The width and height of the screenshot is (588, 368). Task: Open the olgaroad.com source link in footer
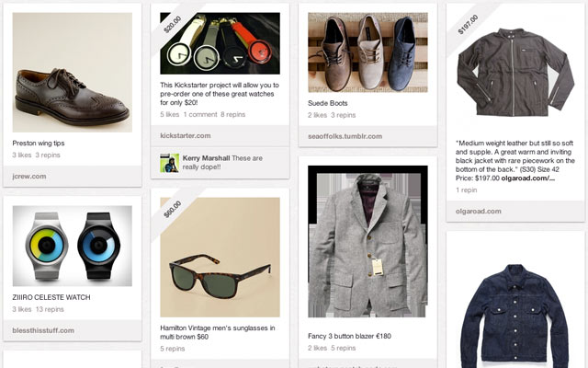[x=479, y=211]
